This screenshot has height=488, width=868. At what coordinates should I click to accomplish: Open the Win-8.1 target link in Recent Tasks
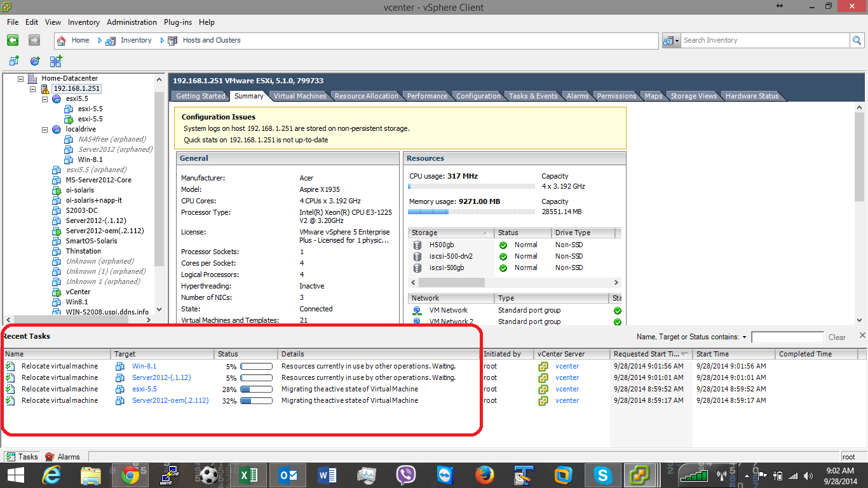144,366
